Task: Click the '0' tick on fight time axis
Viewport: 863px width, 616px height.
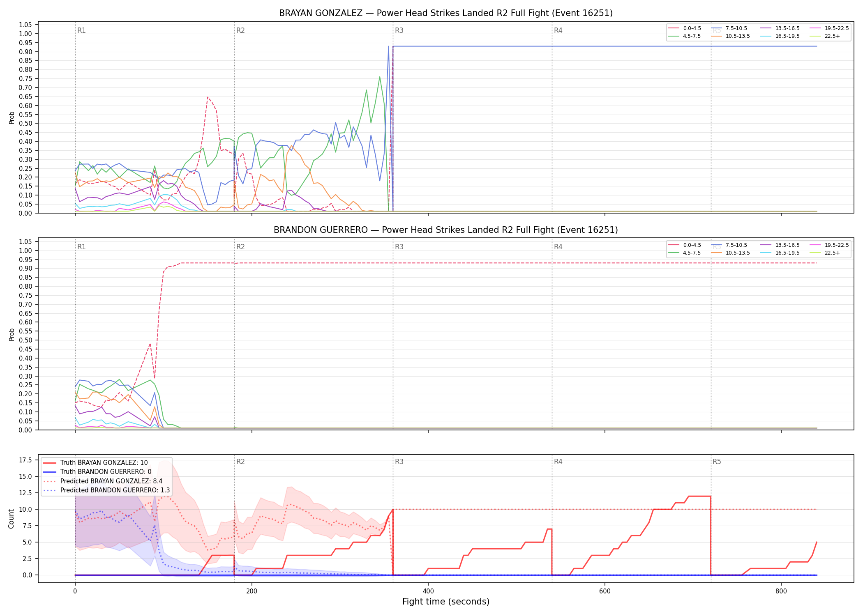Action: click(75, 591)
